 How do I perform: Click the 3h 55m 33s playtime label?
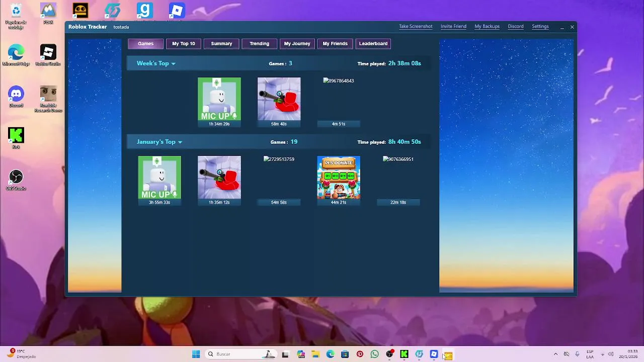tap(159, 202)
